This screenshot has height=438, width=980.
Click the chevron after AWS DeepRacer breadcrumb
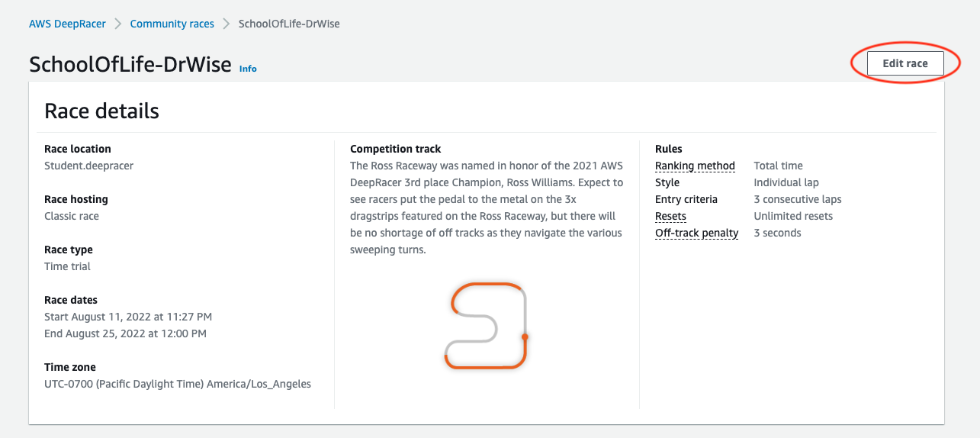click(118, 24)
